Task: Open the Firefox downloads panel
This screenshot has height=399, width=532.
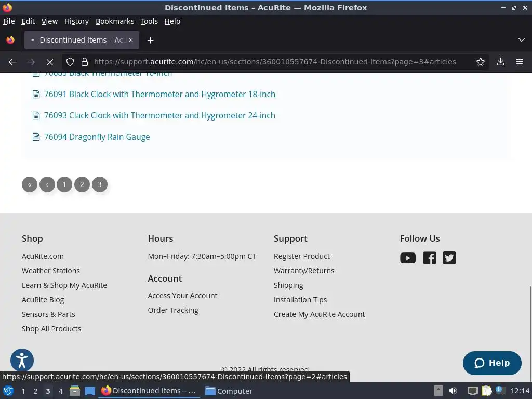Action: pyautogui.click(x=500, y=62)
